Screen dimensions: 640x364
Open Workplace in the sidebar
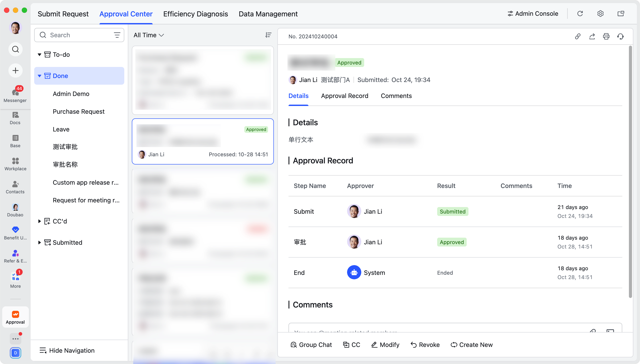[x=15, y=164]
